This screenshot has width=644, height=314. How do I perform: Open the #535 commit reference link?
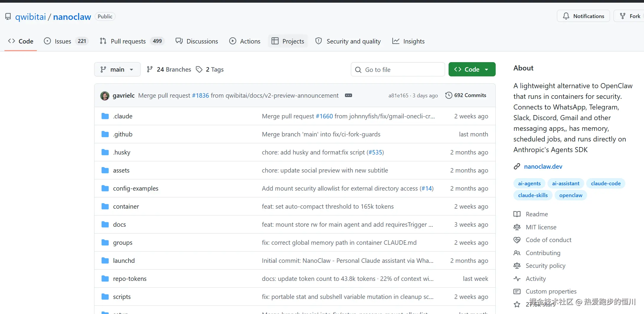coord(375,152)
